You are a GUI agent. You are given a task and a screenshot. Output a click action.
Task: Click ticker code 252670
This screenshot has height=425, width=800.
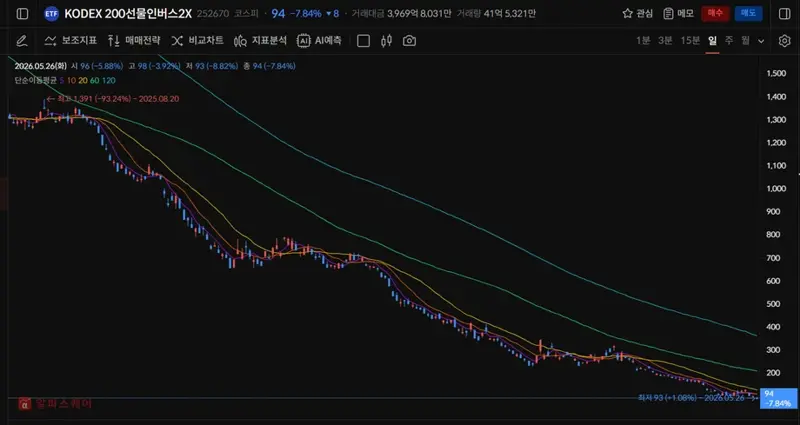pyautogui.click(x=213, y=14)
